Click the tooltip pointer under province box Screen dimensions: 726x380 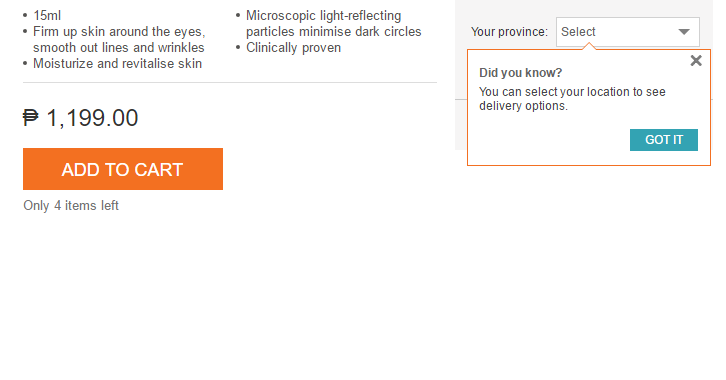(x=588, y=46)
